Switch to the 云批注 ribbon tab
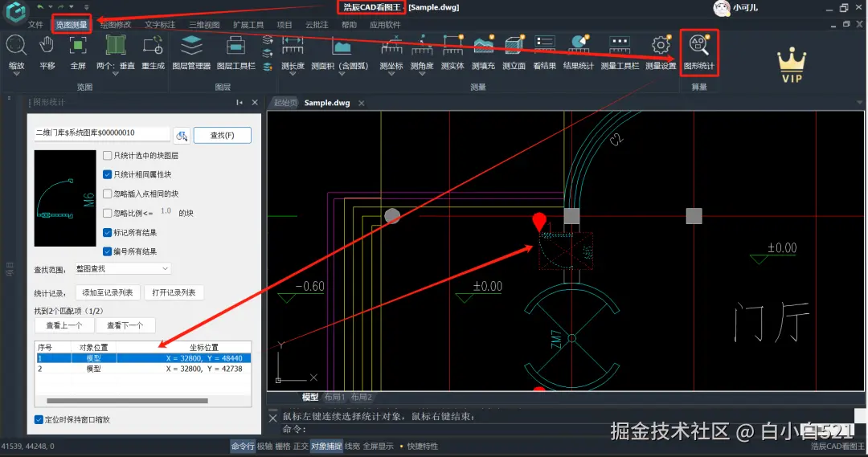868x457 pixels. click(x=317, y=25)
